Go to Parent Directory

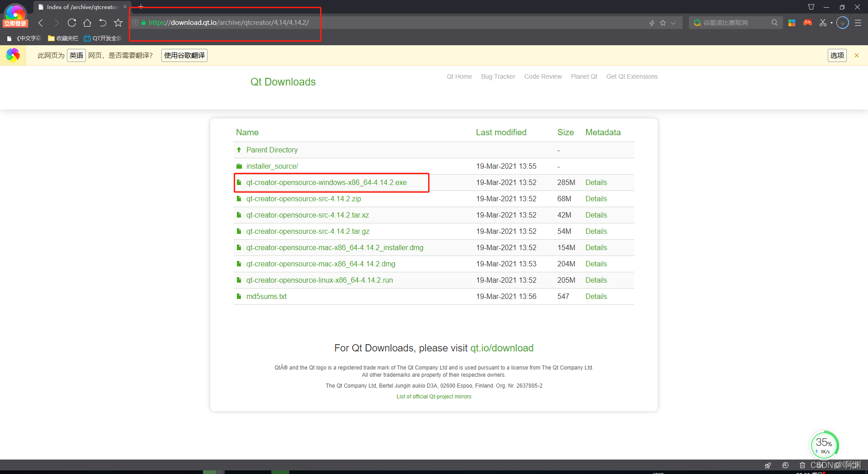click(272, 150)
